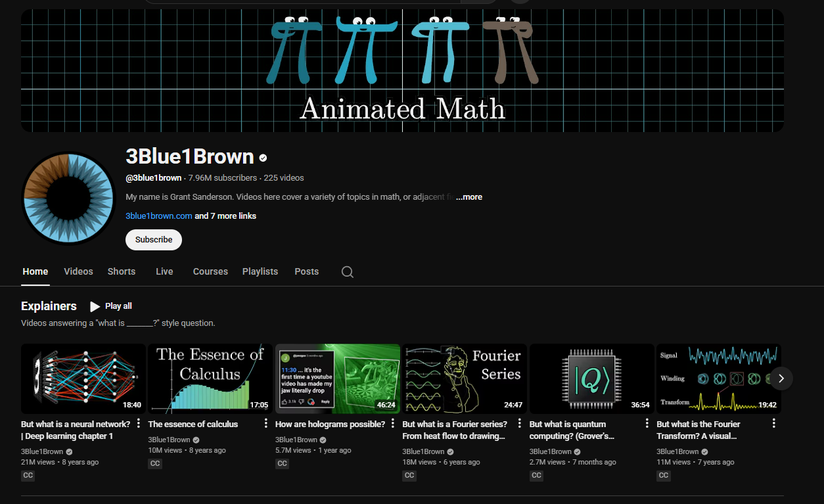
Task: Open options menu for Fourier series video
Action: (520, 423)
